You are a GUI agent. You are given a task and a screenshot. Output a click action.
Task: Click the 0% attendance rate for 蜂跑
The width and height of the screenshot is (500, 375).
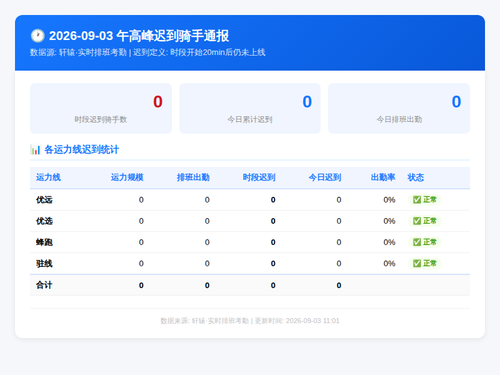tap(389, 242)
